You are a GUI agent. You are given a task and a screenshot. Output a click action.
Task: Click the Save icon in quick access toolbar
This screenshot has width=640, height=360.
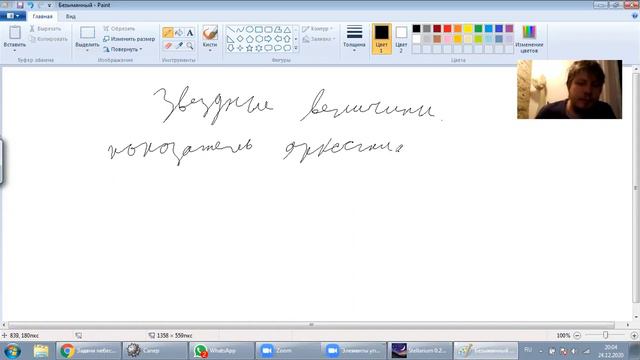(20, 5)
